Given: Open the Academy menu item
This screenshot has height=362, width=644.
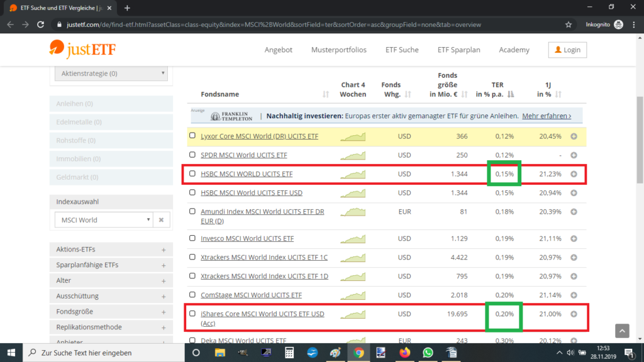Looking at the screenshot, I should click(514, 50).
